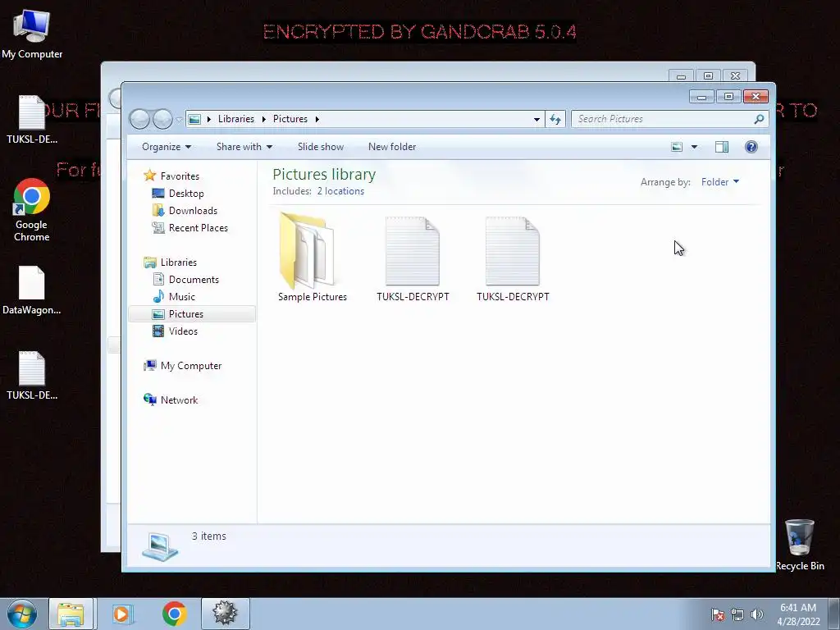Click the blue Help icon
This screenshot has width=840, height=630.
751,147
